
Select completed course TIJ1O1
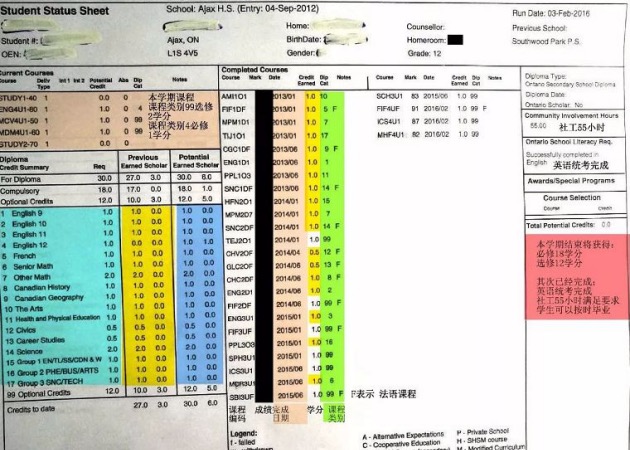click(234, 136)
